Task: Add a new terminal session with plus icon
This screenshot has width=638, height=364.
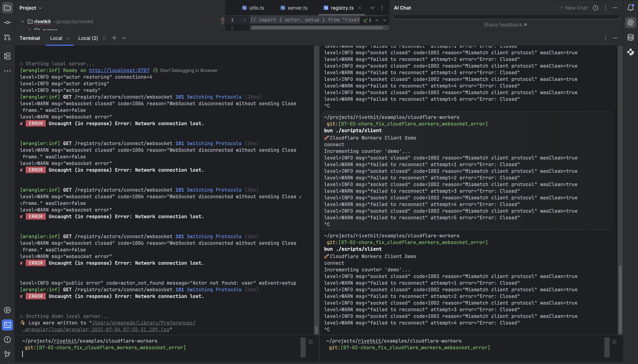Action: click(114, 38)
